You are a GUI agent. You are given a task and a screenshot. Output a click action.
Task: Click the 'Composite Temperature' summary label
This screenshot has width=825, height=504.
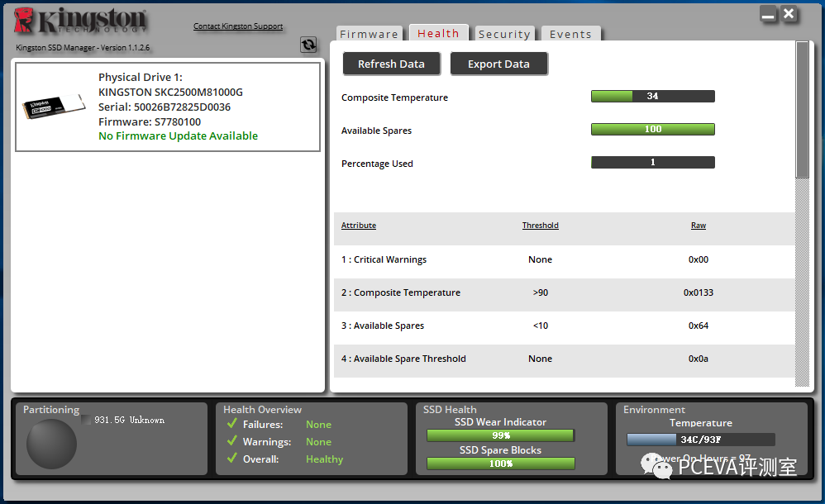tap(394, 97)
